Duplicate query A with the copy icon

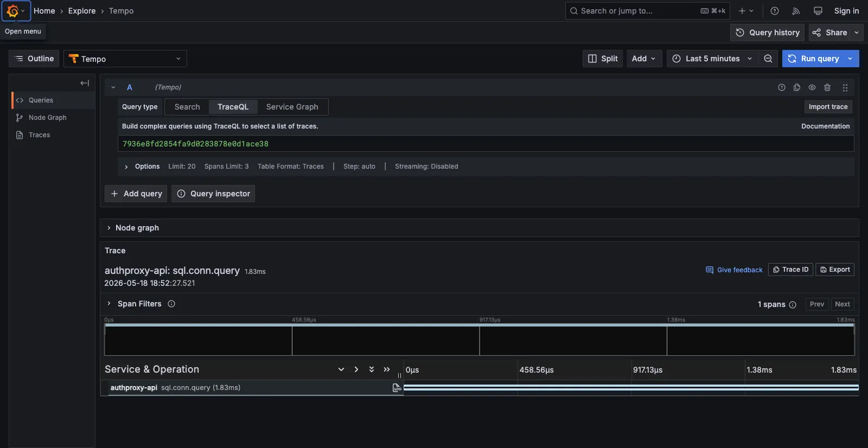coord(797,87)
